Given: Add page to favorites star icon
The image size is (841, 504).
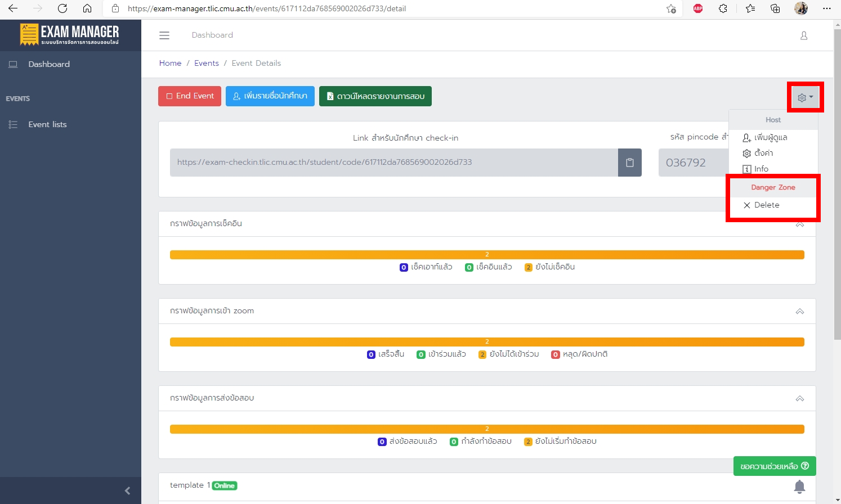Looking at the screenshot, I should click(671, 8).
